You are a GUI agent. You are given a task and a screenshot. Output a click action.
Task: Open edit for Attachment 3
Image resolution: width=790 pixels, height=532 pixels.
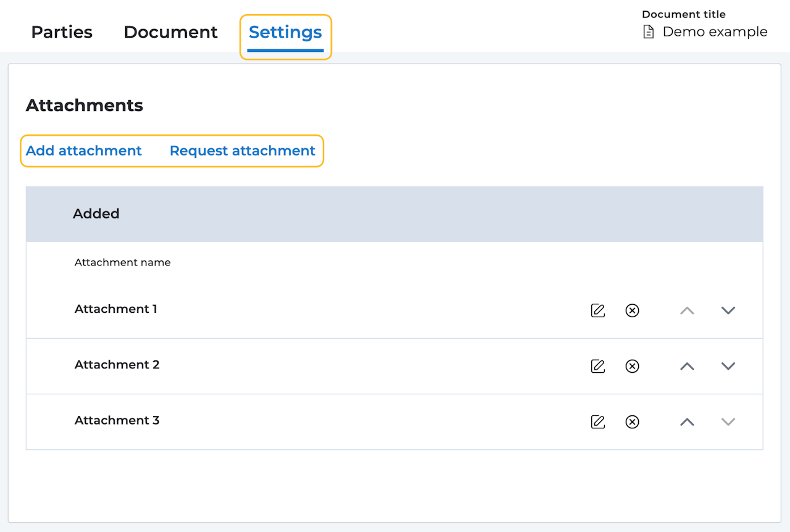coord(597,422)
